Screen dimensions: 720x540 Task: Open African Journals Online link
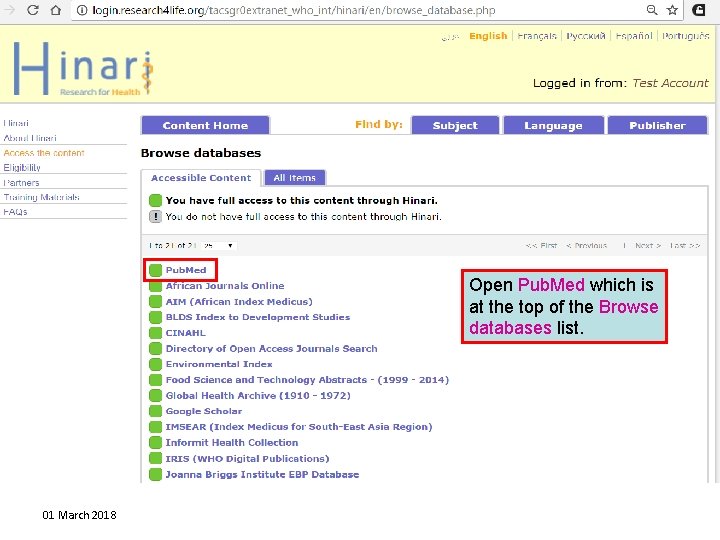point(225,286)
